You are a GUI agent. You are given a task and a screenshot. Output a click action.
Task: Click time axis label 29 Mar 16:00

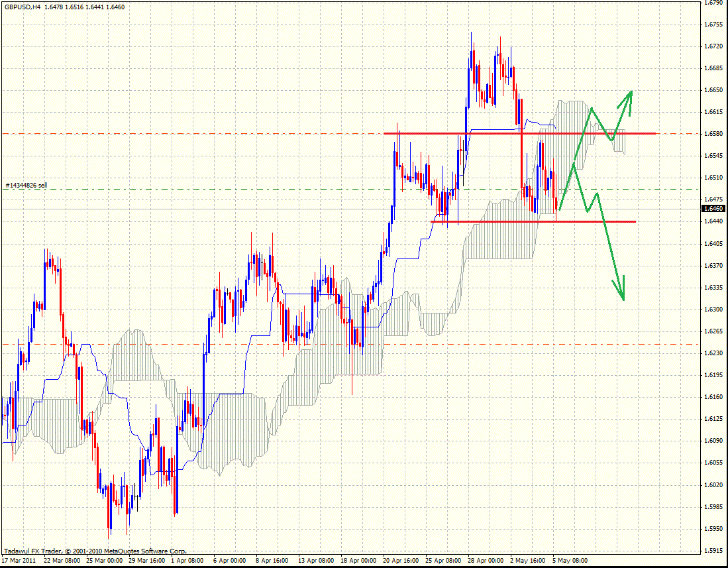(x=146, y=561)
